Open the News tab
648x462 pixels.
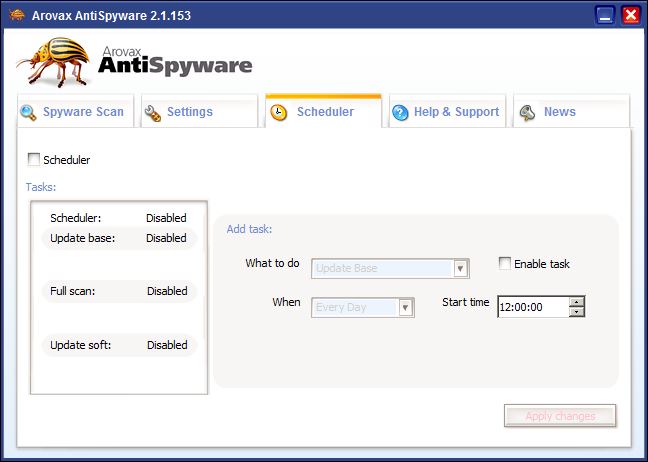coord(571,112)
